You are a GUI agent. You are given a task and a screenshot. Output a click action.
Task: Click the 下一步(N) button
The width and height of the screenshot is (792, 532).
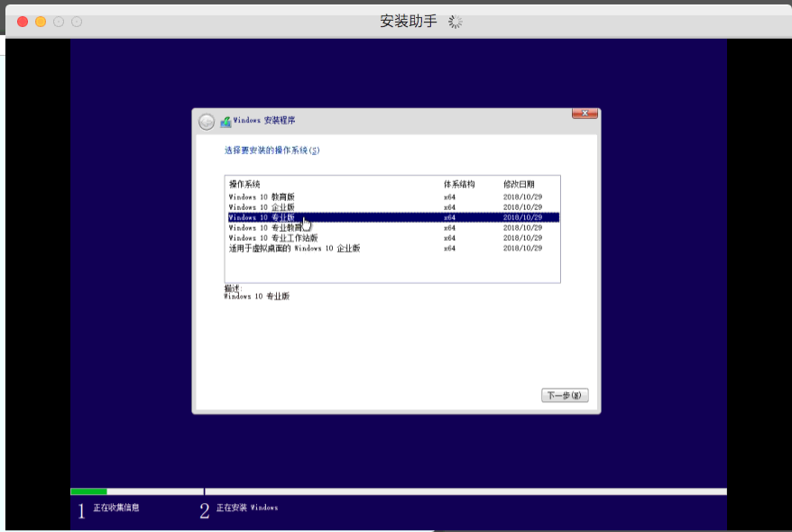click(x=565, y=395)
